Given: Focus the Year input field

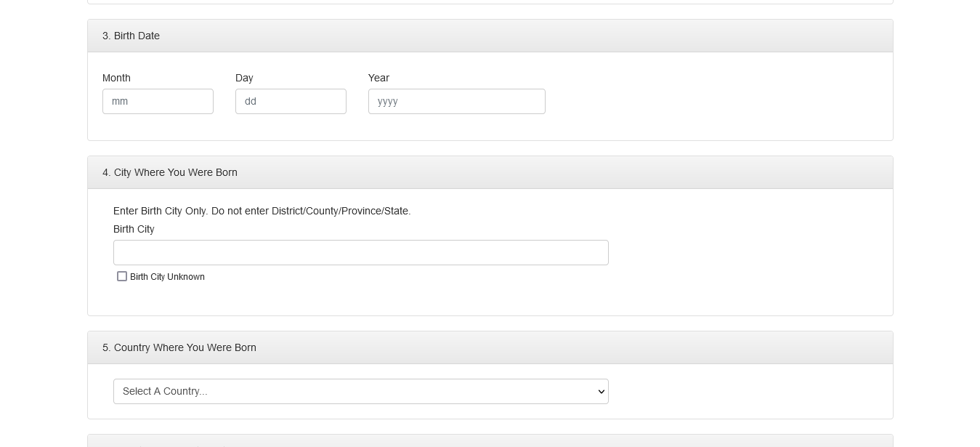Looking at the screenshot, I should pyautogui.click(x=456, y=102).
